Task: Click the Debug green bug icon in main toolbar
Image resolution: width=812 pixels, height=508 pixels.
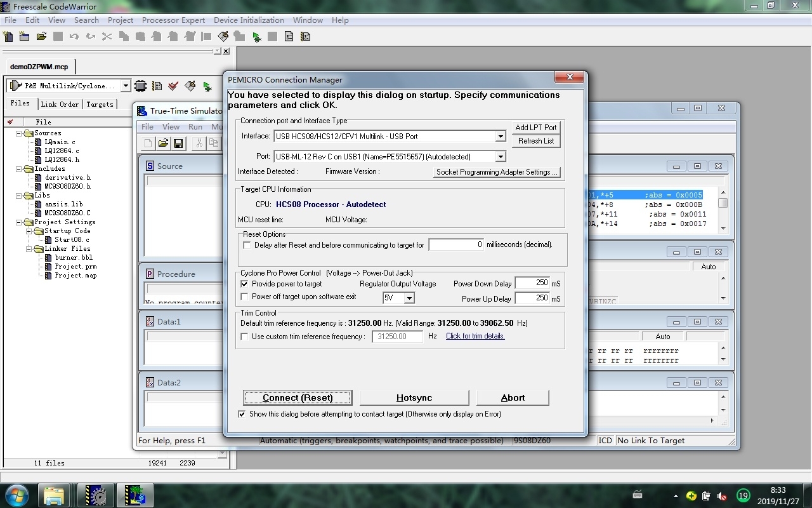Action: click(256, 37)
